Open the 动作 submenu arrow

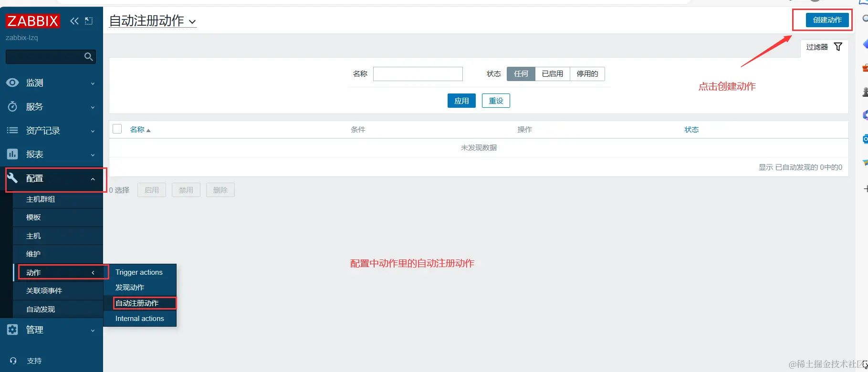(93, 272)
